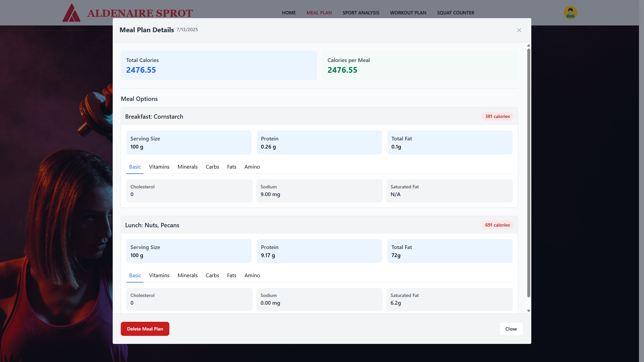Click the Aldenaire Sprot logo icon
The height and width of the screenshot is (362, 644).
tap(71, 13)
